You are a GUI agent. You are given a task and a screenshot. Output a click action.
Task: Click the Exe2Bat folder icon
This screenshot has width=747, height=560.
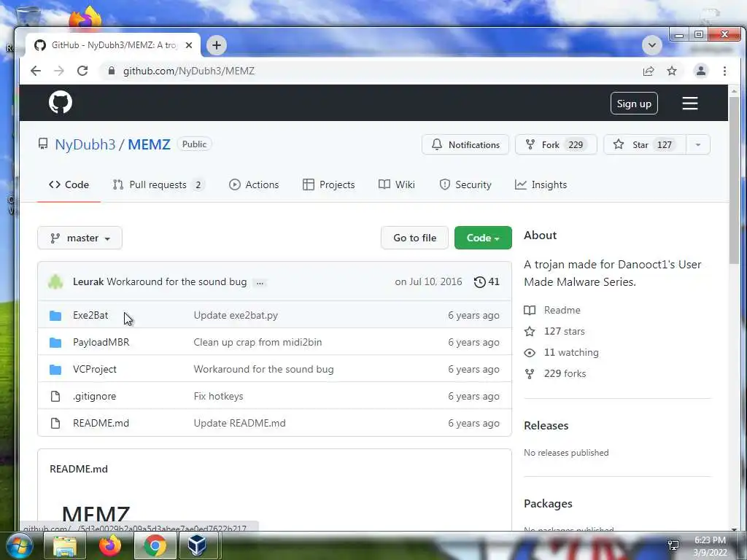tap(55, 315)
